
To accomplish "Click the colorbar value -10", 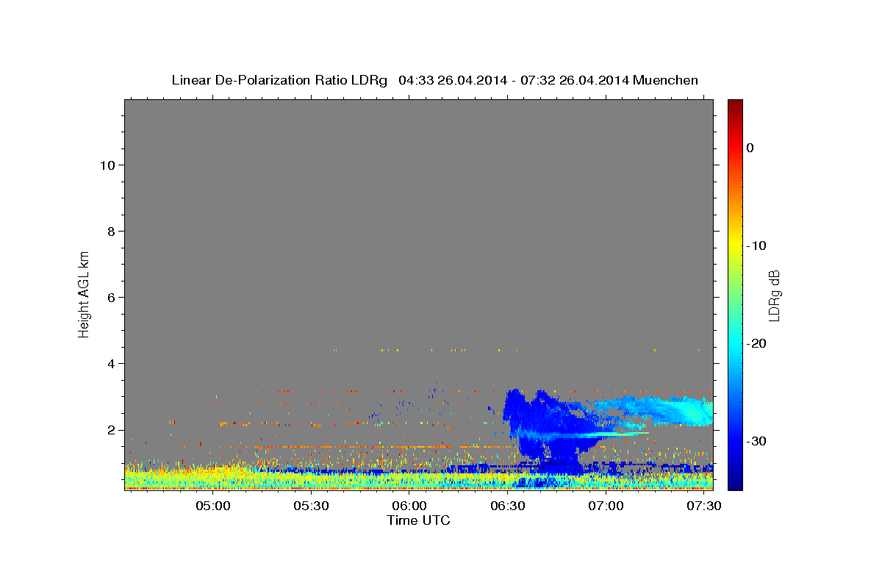I will click(756, 245).
